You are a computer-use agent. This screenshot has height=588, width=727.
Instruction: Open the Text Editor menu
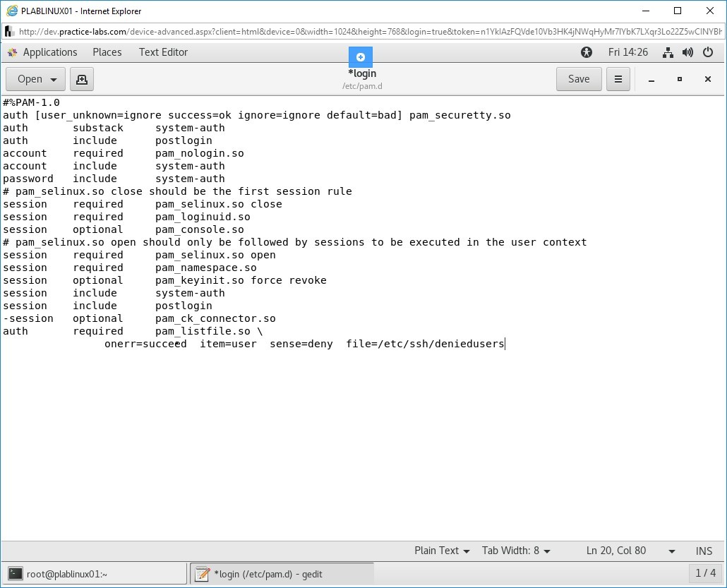(163, 52)
